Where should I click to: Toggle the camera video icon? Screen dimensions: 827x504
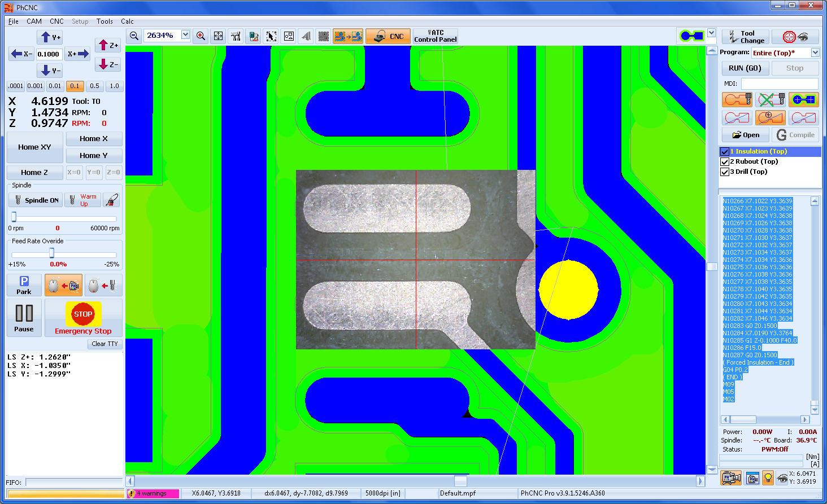pos(731,478)
